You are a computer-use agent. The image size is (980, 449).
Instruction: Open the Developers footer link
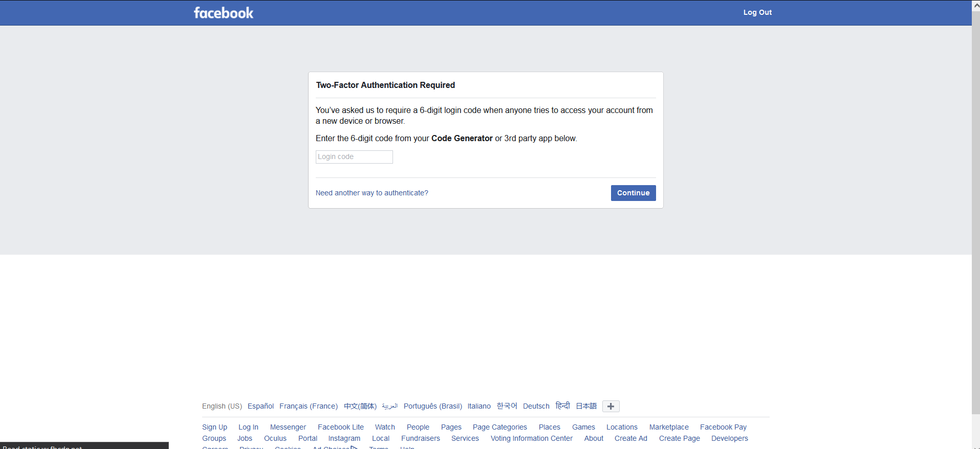pos(730,438)
